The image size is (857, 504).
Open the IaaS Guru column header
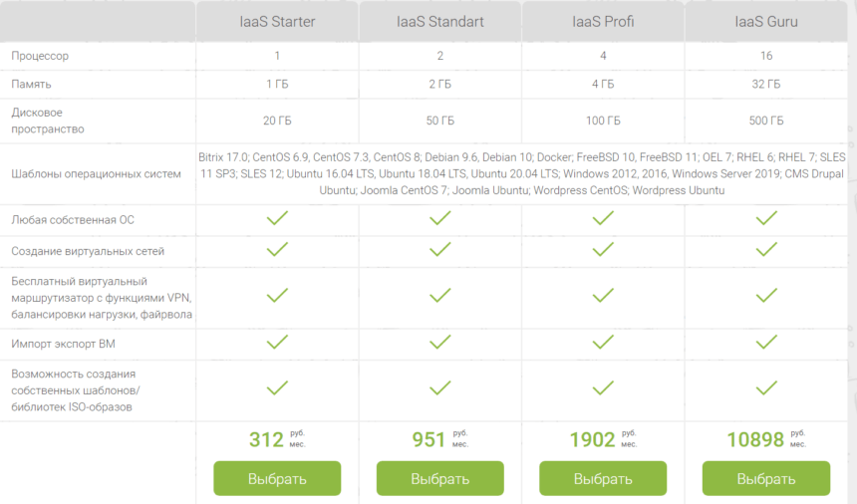click(x=766, y=21)
